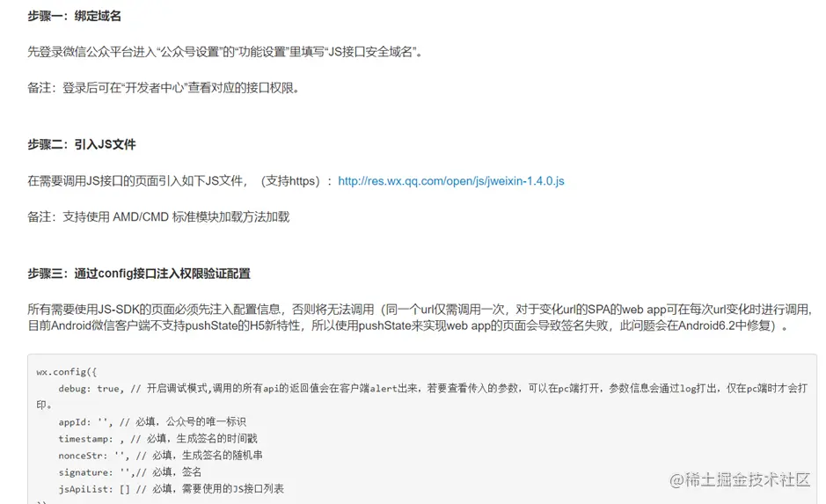Image resolution: width=826 pixels, height=504 pixels.
Task: Click the code line starting 'timestamp:'
Action: [x=158, y=439]
